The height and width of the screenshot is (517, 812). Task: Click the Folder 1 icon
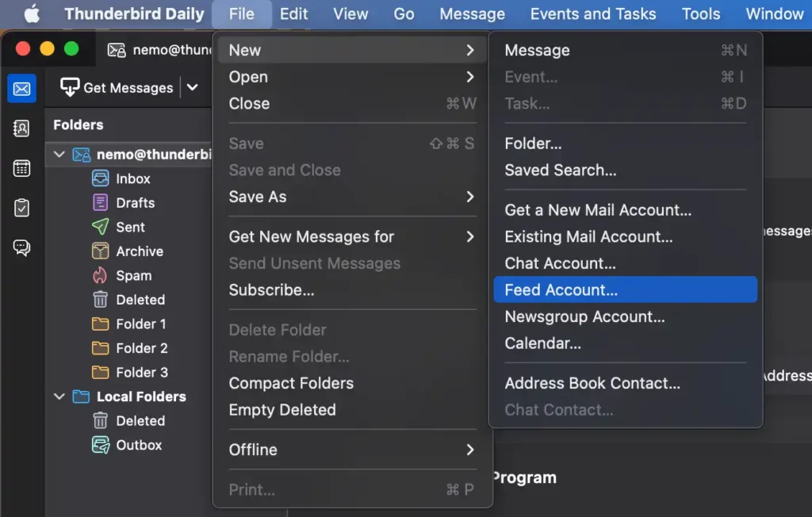101,324
